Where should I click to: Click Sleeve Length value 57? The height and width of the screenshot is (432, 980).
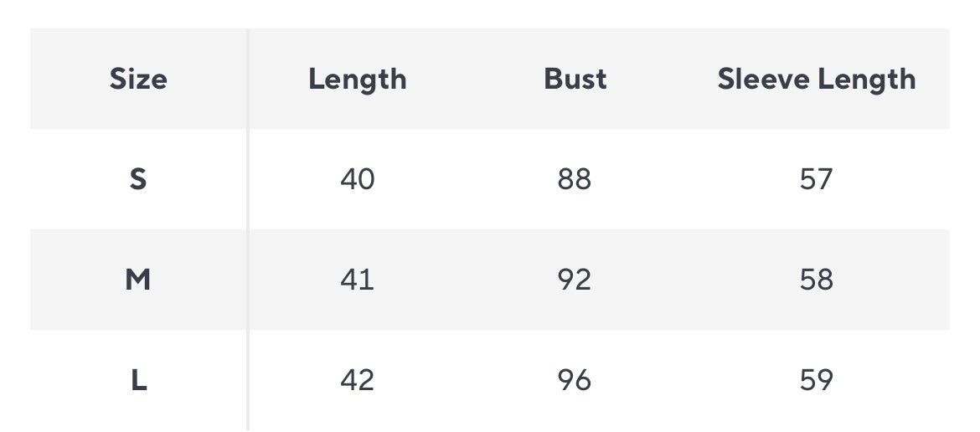(x=816, y=179)
